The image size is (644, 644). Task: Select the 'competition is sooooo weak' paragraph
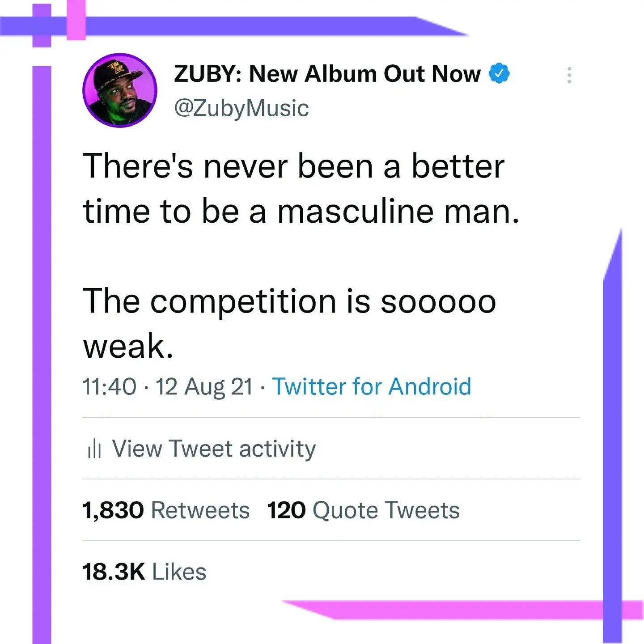(289, 323)
